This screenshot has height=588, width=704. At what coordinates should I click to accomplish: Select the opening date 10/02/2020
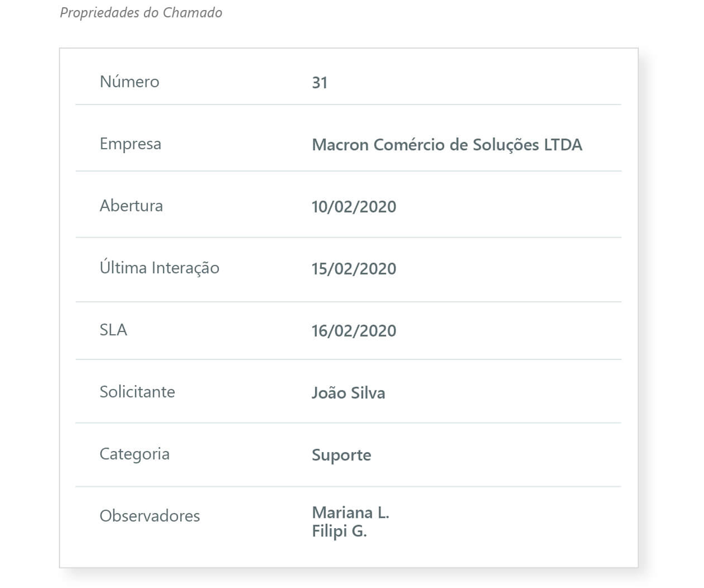(354, 207)
